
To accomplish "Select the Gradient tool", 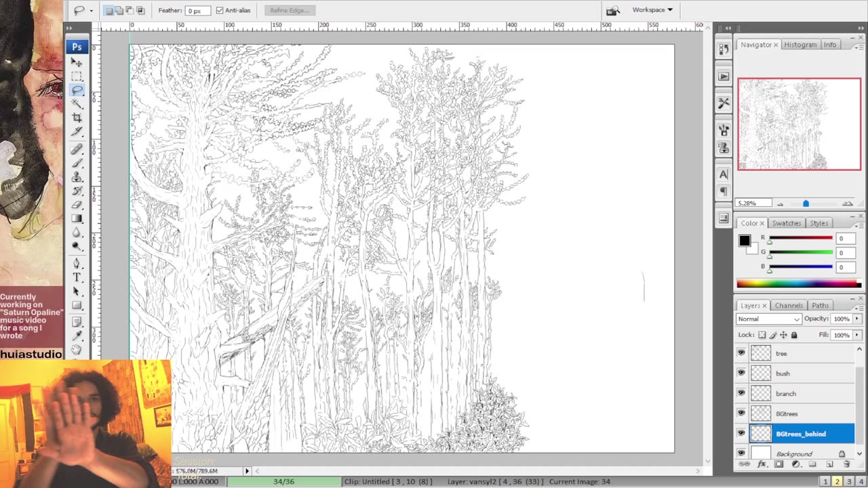I will 77,219.
